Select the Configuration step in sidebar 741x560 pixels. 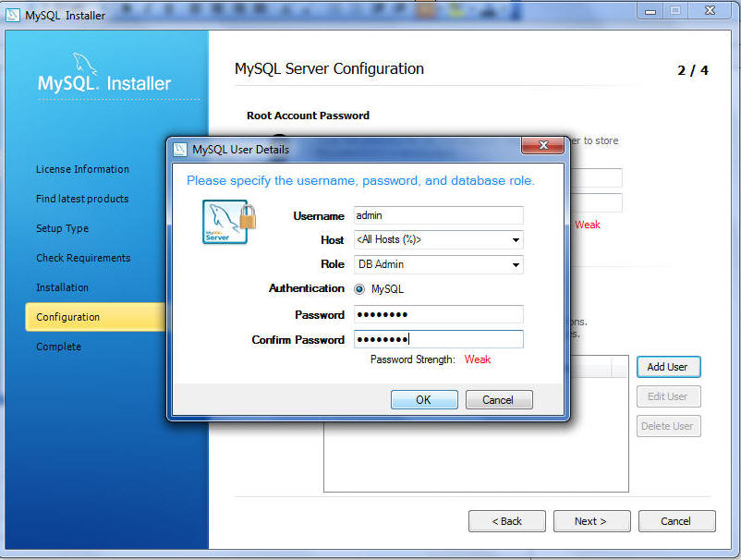(96, 317)
